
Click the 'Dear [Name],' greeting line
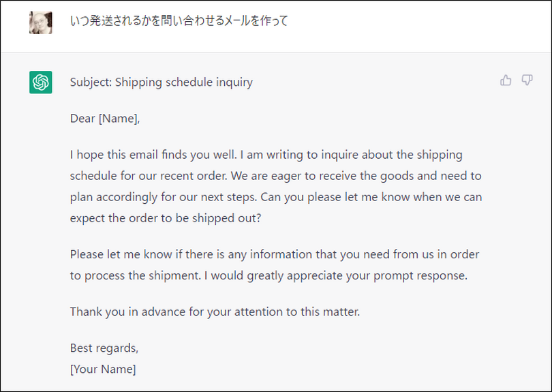(x=105, y=119)
